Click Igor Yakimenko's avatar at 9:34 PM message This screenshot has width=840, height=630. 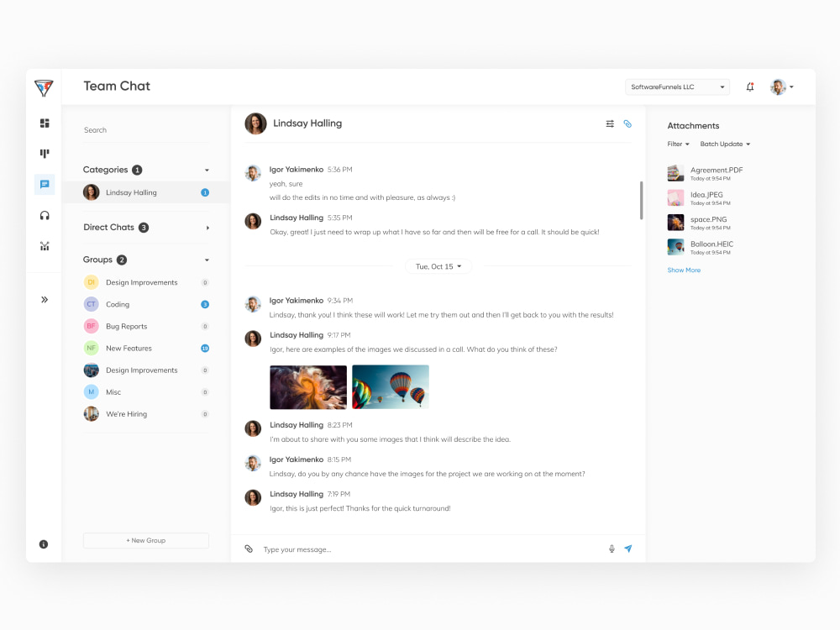(253, 304)
